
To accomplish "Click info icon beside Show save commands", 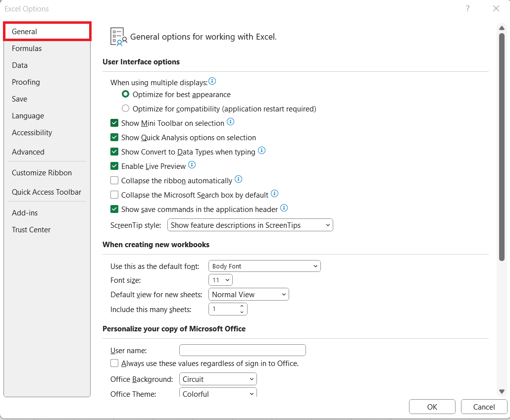I will pos(284,208).
